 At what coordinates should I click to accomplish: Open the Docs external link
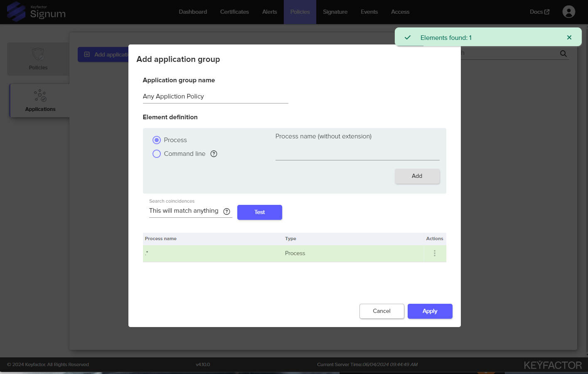[x=539, y=12]
